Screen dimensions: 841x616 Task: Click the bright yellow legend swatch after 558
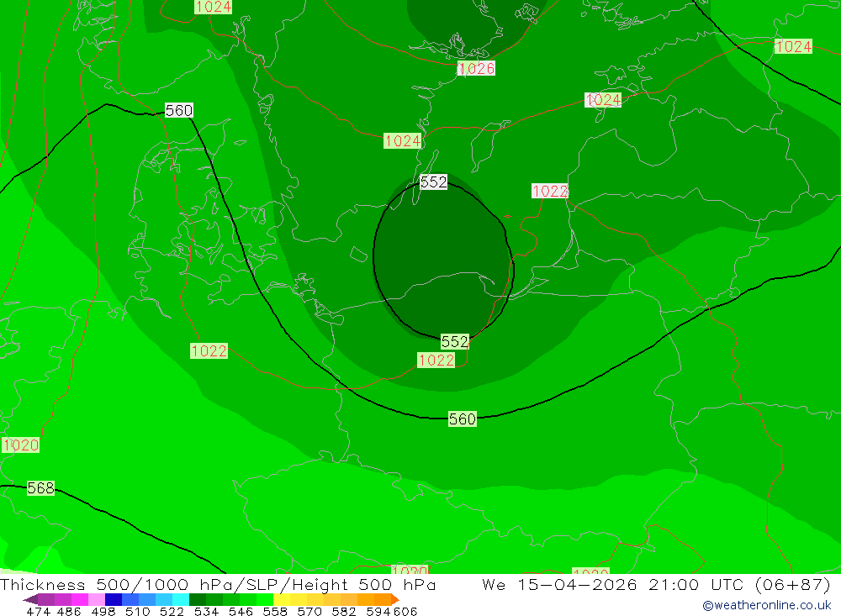click(282, 599)
